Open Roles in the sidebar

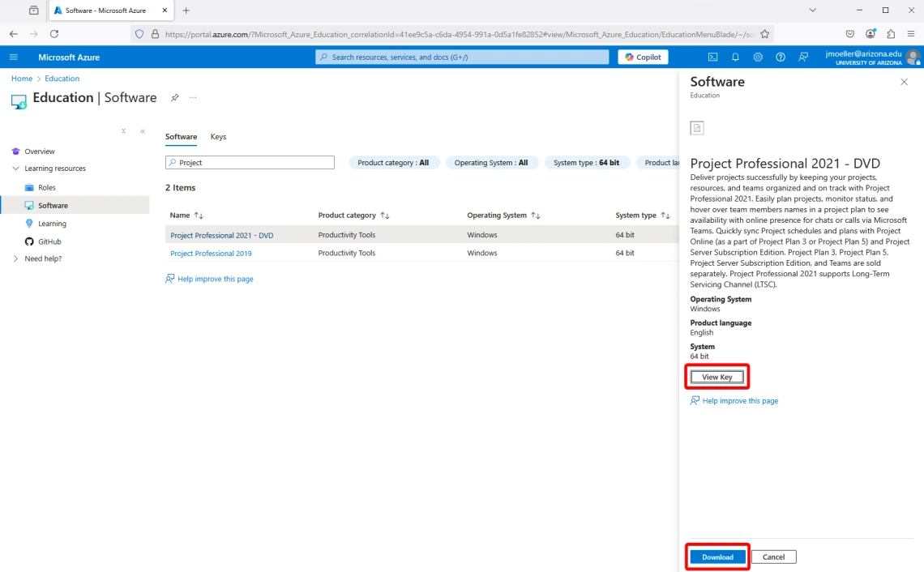[x=46, y=187]
